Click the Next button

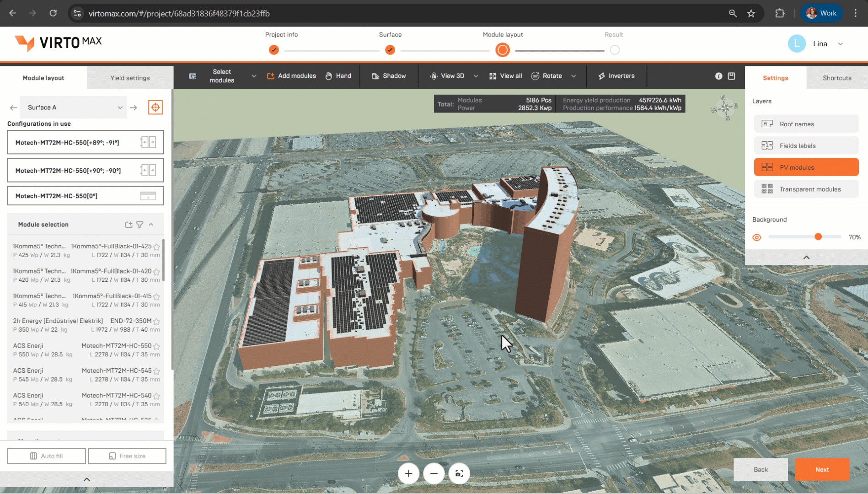(822, 470)
